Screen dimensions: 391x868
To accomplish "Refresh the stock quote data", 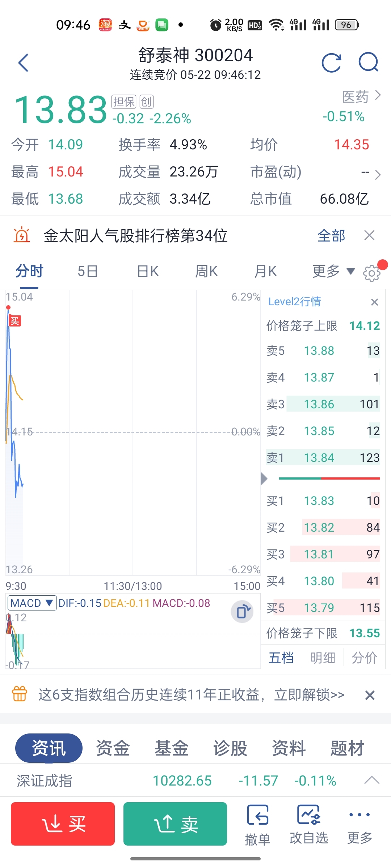I will pos(331,63).
